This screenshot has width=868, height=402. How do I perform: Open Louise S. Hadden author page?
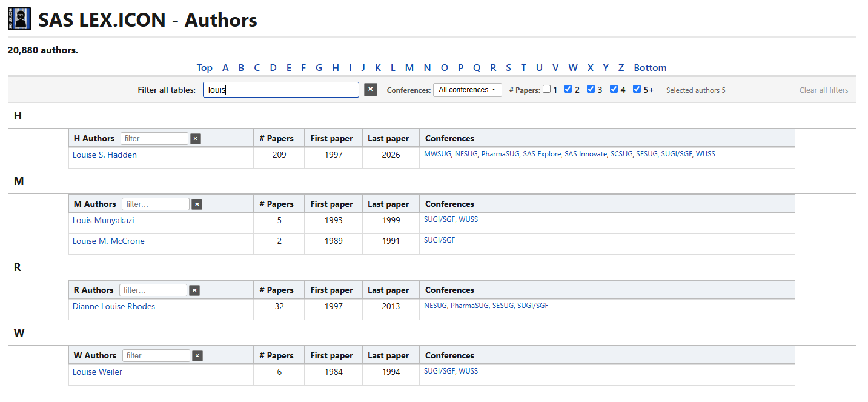[x=105, y=155]
